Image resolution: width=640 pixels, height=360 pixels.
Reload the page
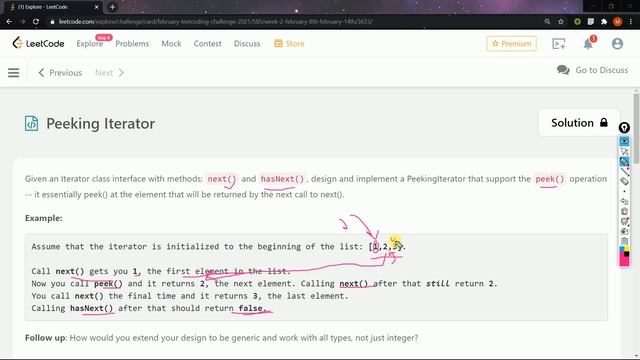(x=36, y=22)
